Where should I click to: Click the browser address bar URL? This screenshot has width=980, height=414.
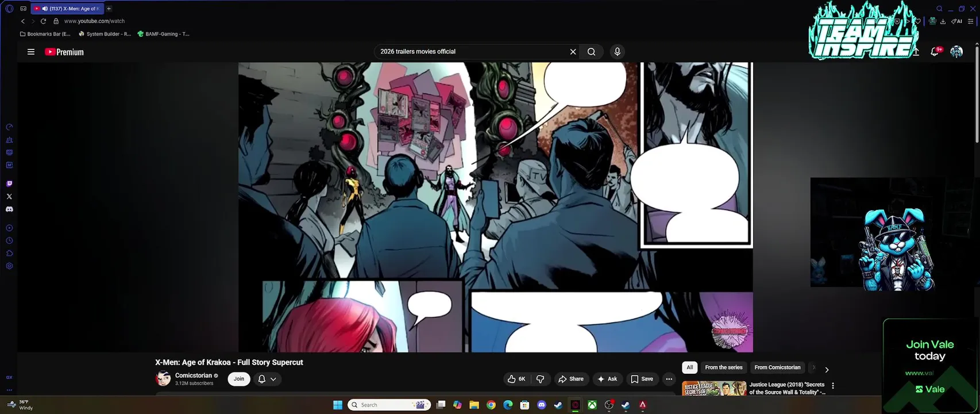94,21
